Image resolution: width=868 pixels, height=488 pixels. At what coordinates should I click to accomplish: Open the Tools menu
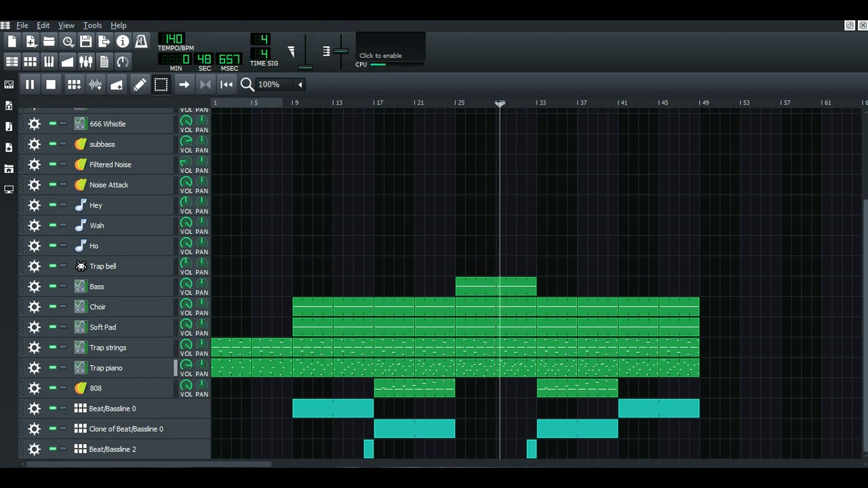(92, 26)
